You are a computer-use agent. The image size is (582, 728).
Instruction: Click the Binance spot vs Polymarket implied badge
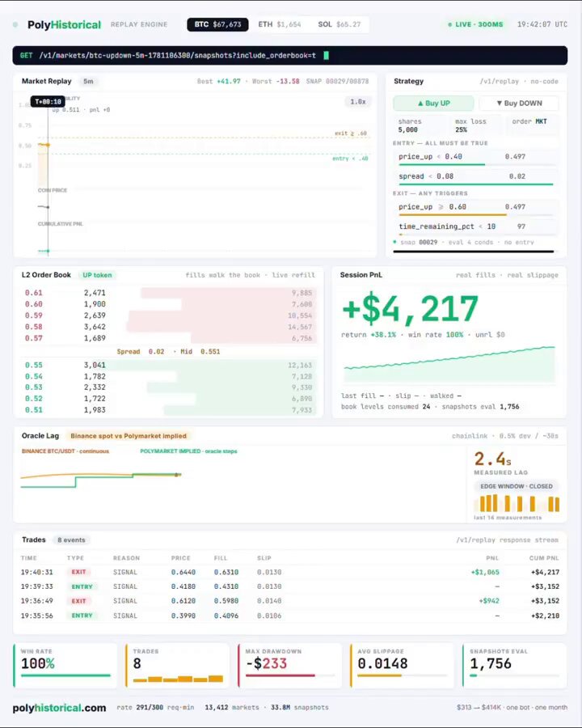click(x=129, y=436)
